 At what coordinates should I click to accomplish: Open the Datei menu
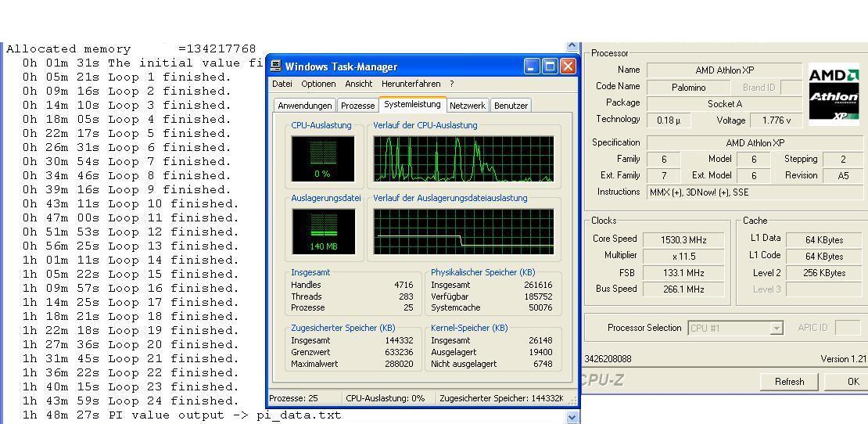click(x=282, y=84)
